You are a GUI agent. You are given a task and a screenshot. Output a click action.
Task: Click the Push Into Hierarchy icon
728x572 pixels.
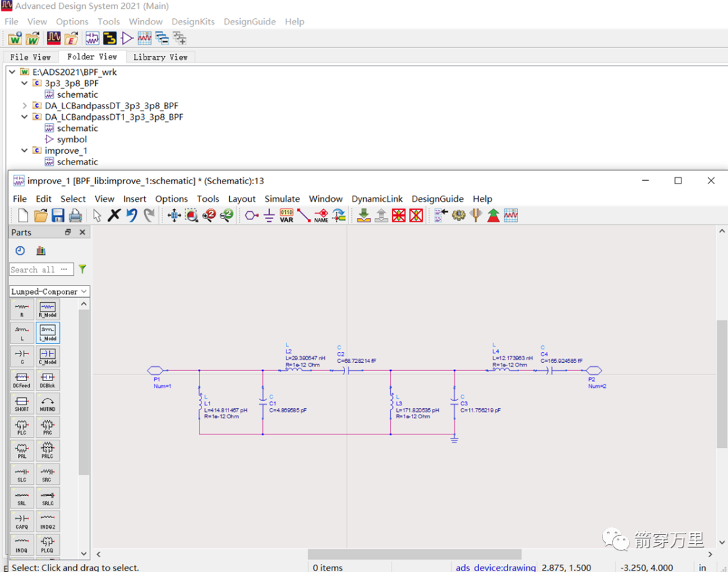pyautogui.click(x=364, y=215)
